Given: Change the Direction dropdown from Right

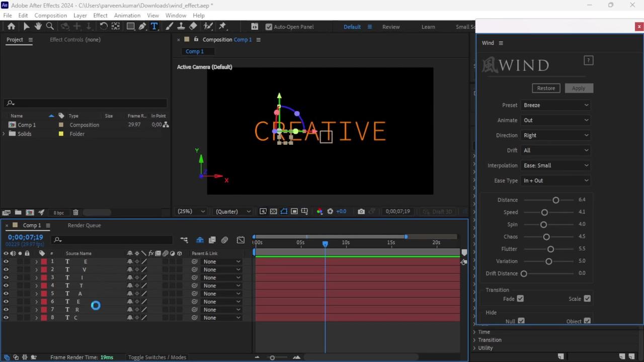Looking at the screenshot, I should 556,135.
